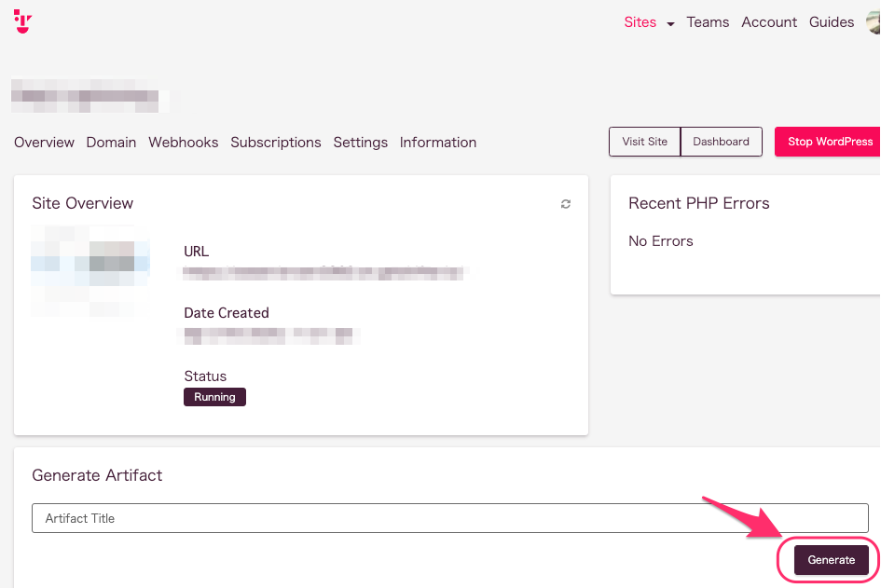The height and width of the screenshot is (588, 881).
Task: Open the Guides link
Action: pyautogui.click(x=831, y=22)
